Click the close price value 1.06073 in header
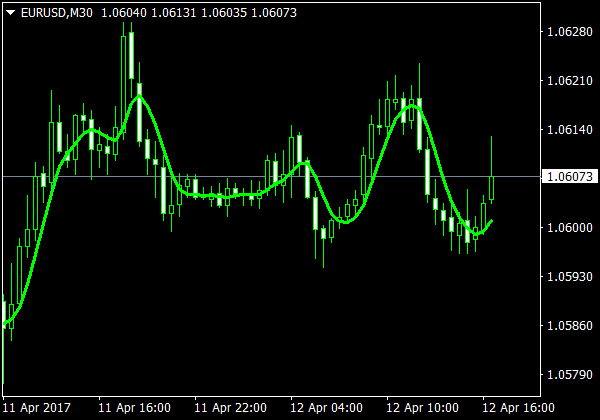This screenshot has height=420, width=600. (x=274, y=13)
